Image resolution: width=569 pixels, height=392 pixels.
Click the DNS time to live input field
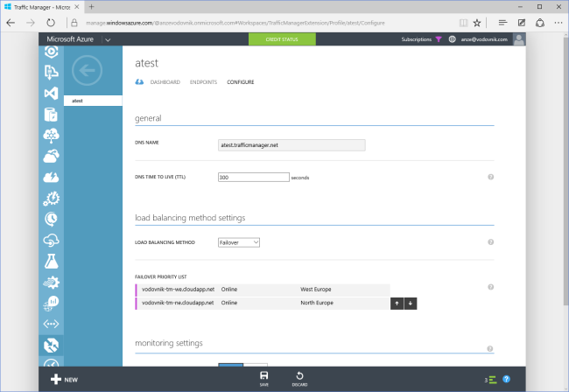254,178
